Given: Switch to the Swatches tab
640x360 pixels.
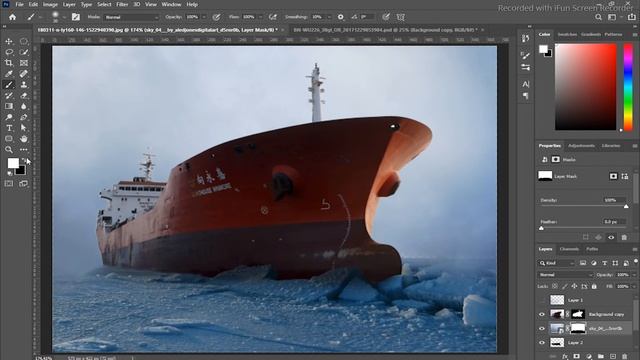Looking at the screenshot, I should (x=567, y=34).
